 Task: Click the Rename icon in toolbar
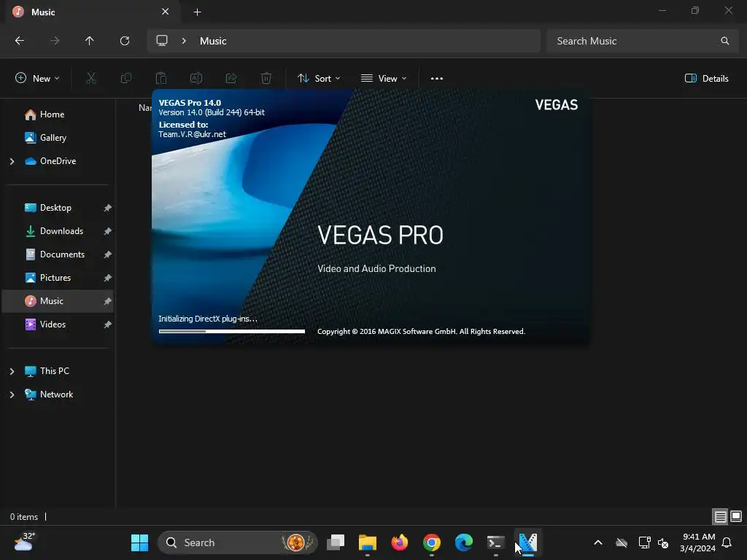[196, 78]
